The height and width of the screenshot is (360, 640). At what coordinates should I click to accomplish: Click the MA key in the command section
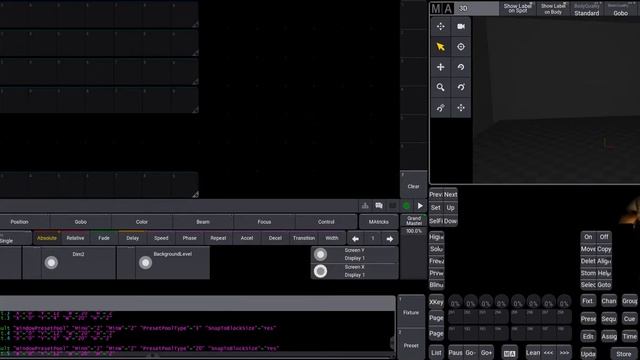click(x=509, y=353)
